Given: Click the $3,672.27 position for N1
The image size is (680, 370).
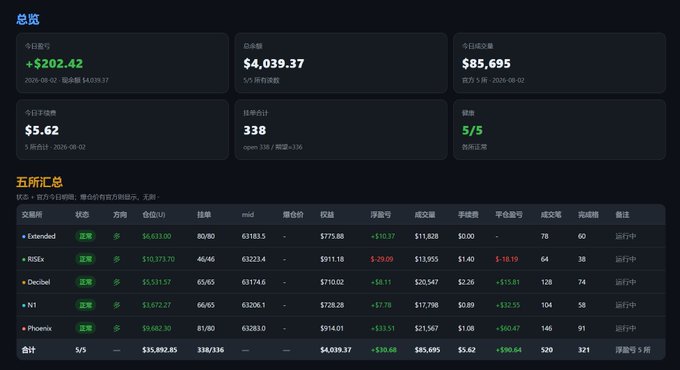Looking at the screenshot, I should [x=157, y=305].
